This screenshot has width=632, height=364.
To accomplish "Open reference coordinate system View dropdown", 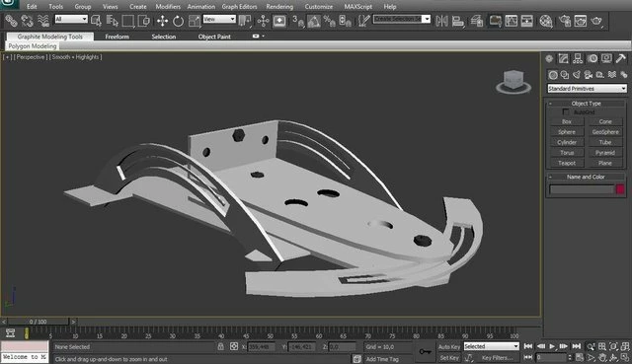I will click(x=219, y=19).
